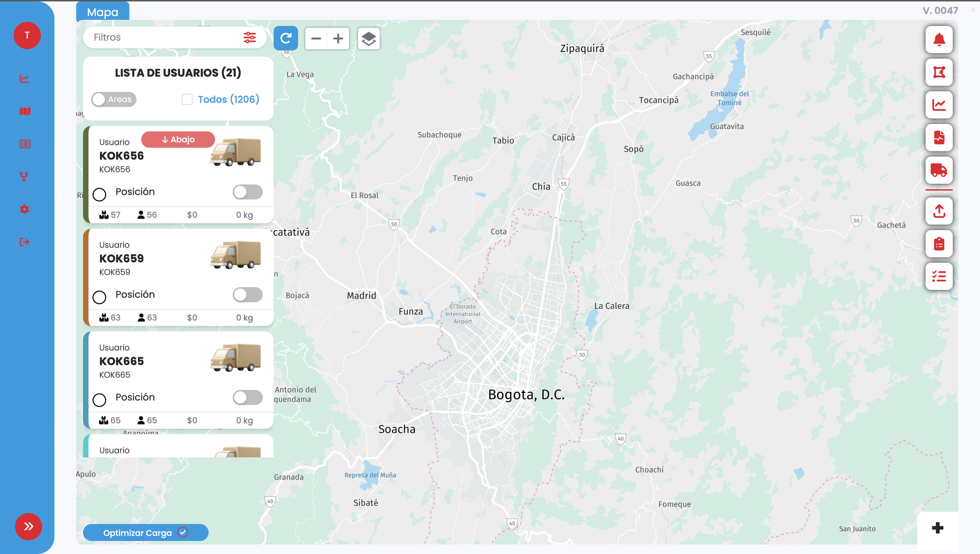Screen dimensions: 980x554
Task: Open the map layers selector
Action: 368,38
